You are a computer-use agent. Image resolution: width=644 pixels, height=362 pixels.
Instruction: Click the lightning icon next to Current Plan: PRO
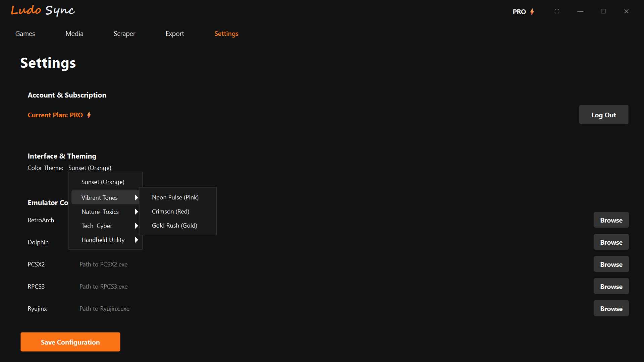tap(89, 115)
